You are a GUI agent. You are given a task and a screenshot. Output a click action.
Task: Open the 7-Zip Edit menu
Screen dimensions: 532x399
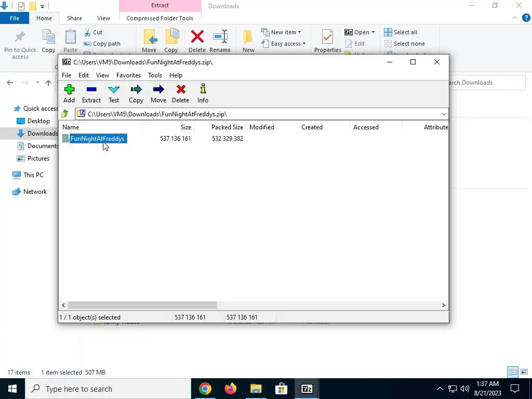pos(84,75)
